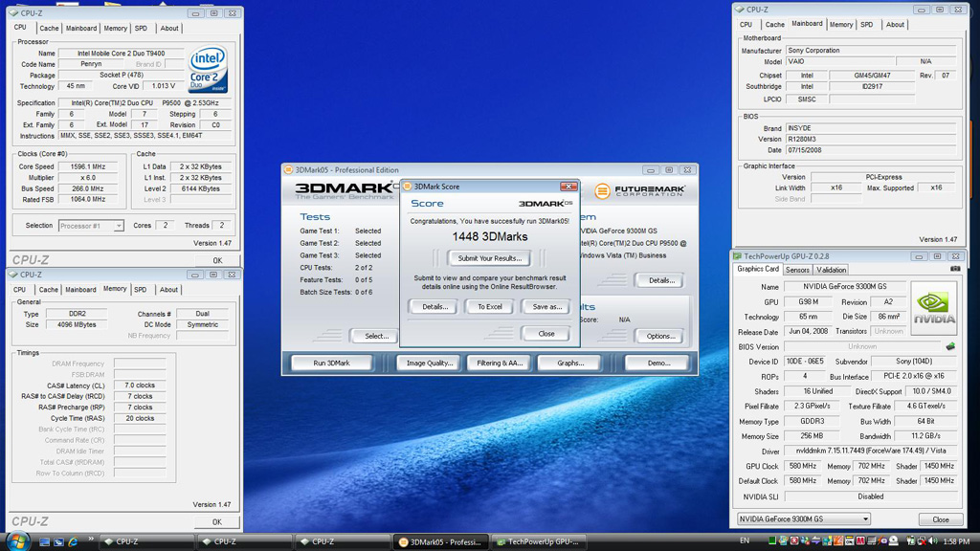Screen dimensions: 980x551
Task: Click the EN language indicator
Action: click(x=745, y=541)
